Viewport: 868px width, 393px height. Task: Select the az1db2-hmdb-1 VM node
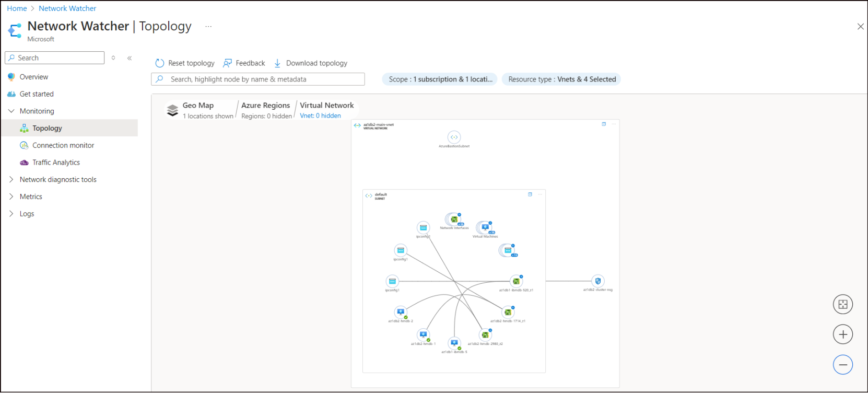point(423,335)
